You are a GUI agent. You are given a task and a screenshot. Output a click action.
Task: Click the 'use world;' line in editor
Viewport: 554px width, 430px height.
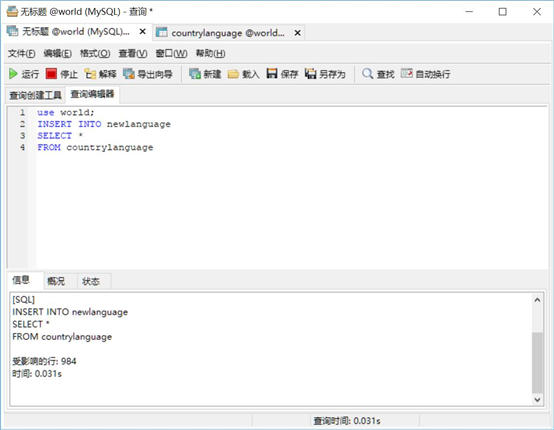pyautogui.click(x=66, y=113)
